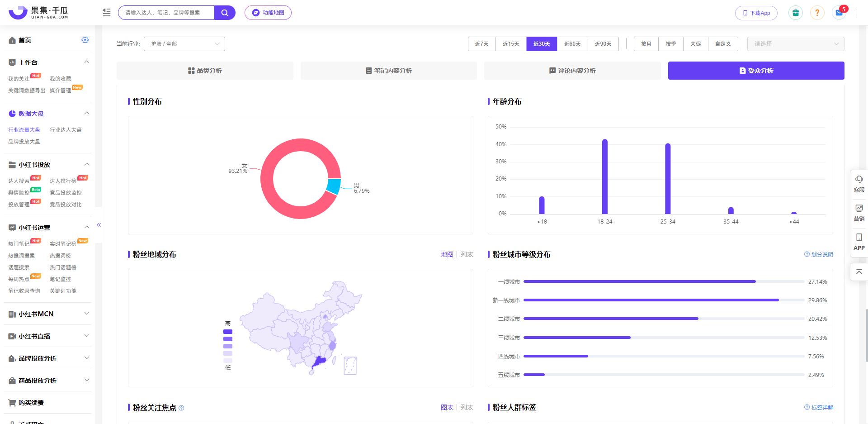The image size is (868, 424).
Task: Select the 近15天 time range
Action: [x=511, y=44]
